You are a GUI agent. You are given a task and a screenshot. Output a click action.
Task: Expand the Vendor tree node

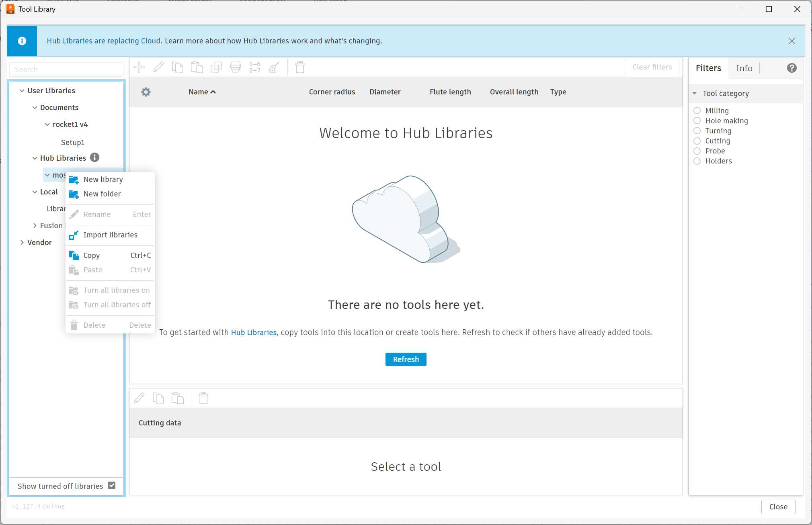(22, 243)
